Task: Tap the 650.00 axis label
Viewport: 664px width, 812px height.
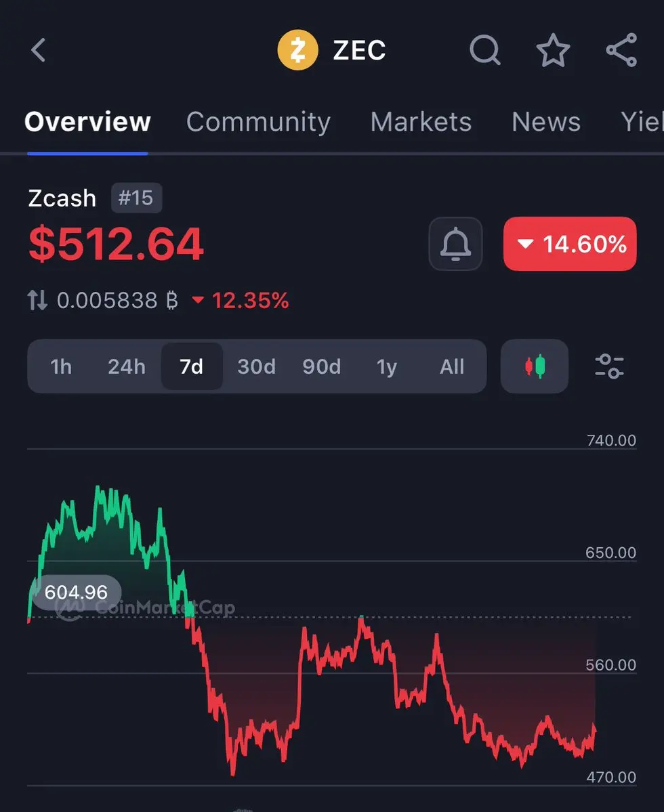Action: tap(610, 553)
